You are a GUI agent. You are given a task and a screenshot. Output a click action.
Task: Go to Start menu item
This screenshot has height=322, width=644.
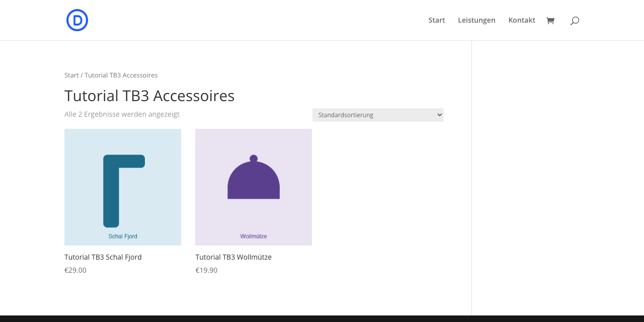437,20
